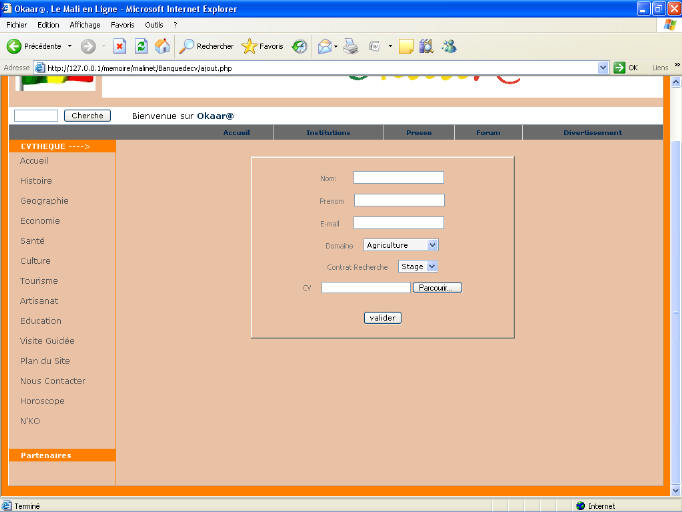This screenshot has width=682, height=512.
Task: Open the Favoris star icon
Action: (x=249, y=46)
